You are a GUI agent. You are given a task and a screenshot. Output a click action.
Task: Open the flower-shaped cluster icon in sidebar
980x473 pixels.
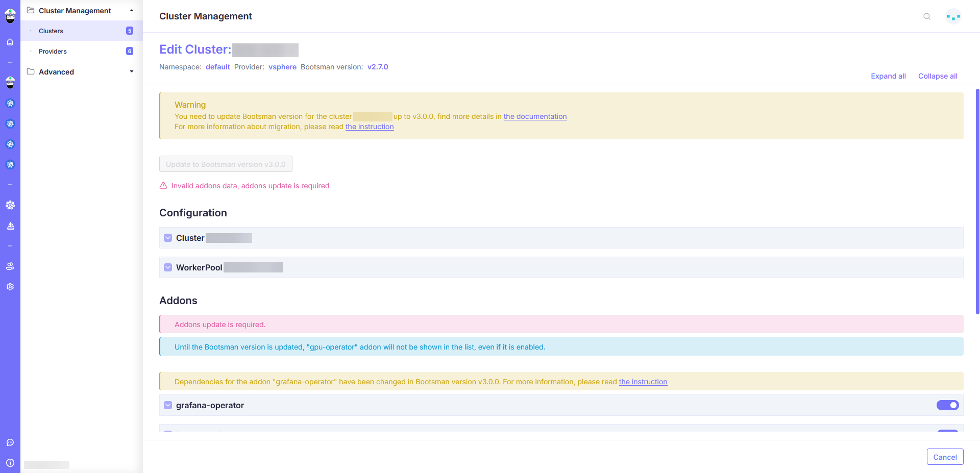pos(10,205)
